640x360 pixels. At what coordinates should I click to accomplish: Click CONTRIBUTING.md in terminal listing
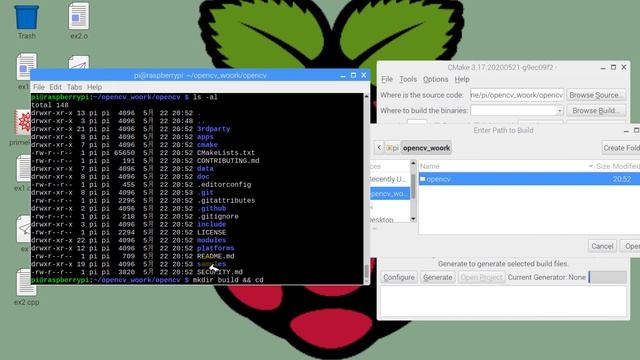(228, 161)
